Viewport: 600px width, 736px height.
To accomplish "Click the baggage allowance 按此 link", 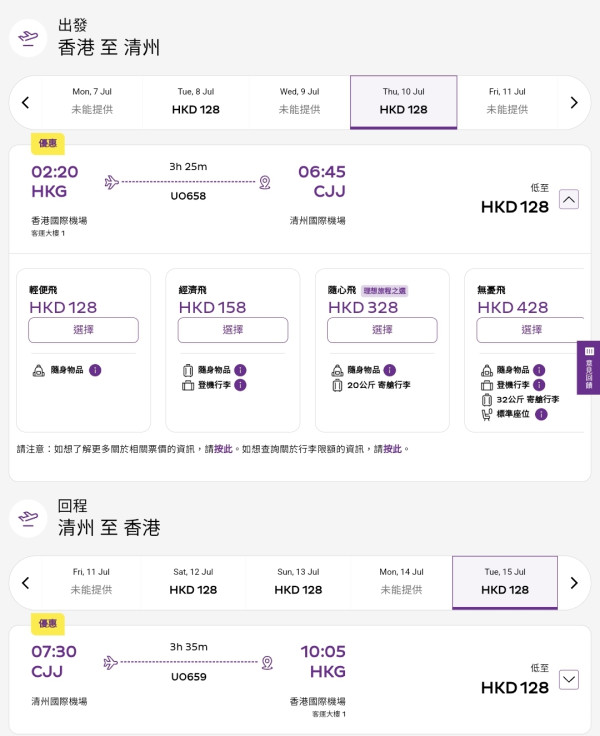I will click(x=392, y=449).
